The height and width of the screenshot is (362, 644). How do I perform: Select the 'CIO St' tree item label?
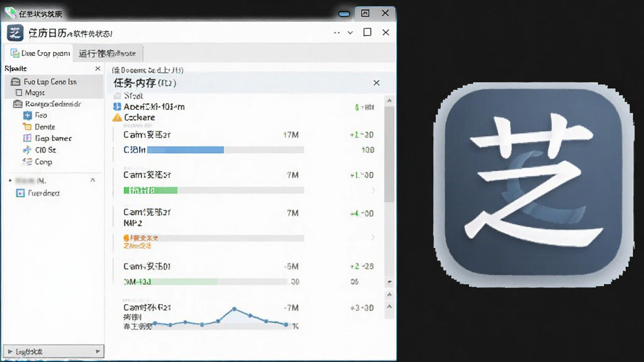click(x=45, y=150)
